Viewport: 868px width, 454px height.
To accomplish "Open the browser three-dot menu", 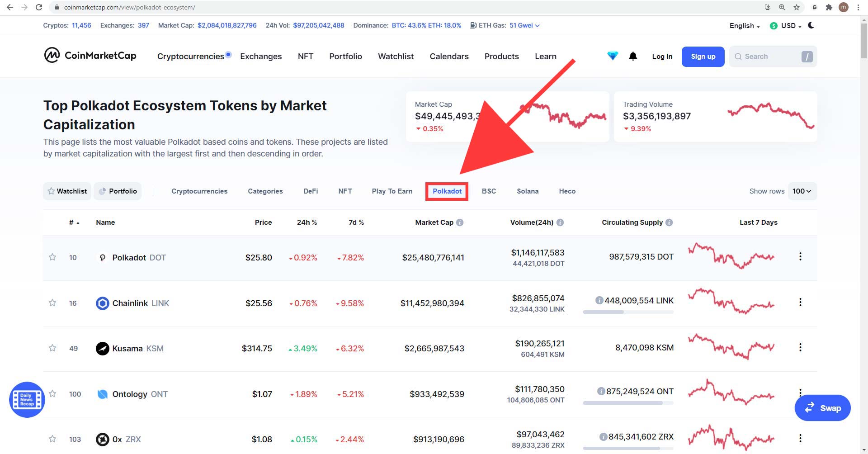I will (858, 7).
